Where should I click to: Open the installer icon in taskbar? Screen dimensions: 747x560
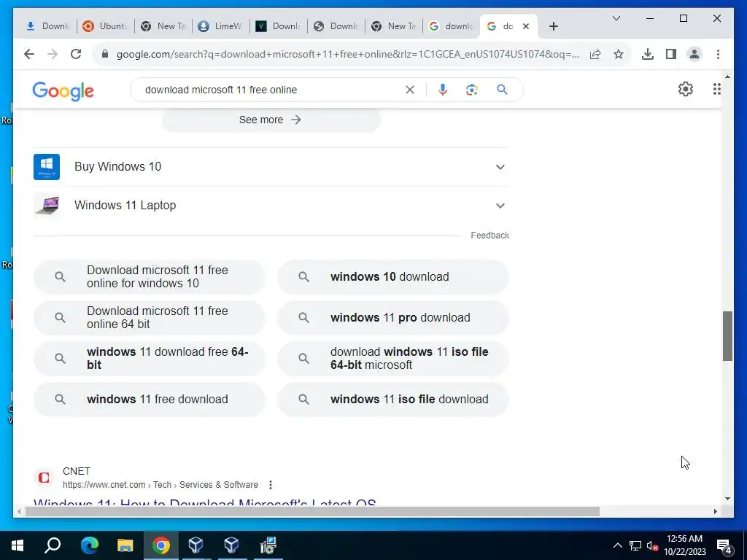[268, 545]
